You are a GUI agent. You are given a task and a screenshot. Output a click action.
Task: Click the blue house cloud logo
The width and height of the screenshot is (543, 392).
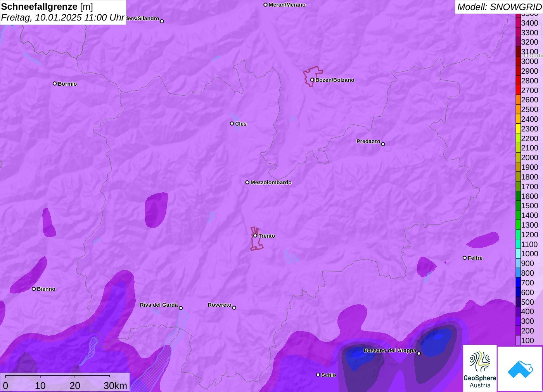[x=520, y=369]
